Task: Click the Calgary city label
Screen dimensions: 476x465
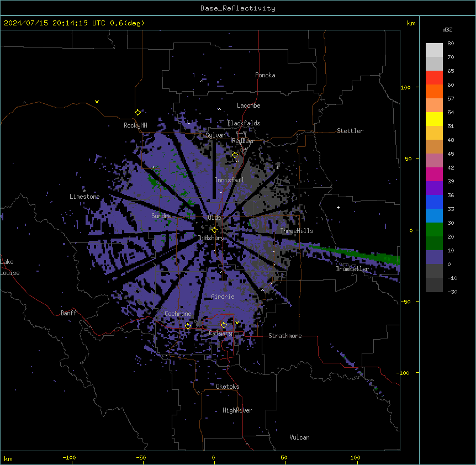Action: coord(220,333)
